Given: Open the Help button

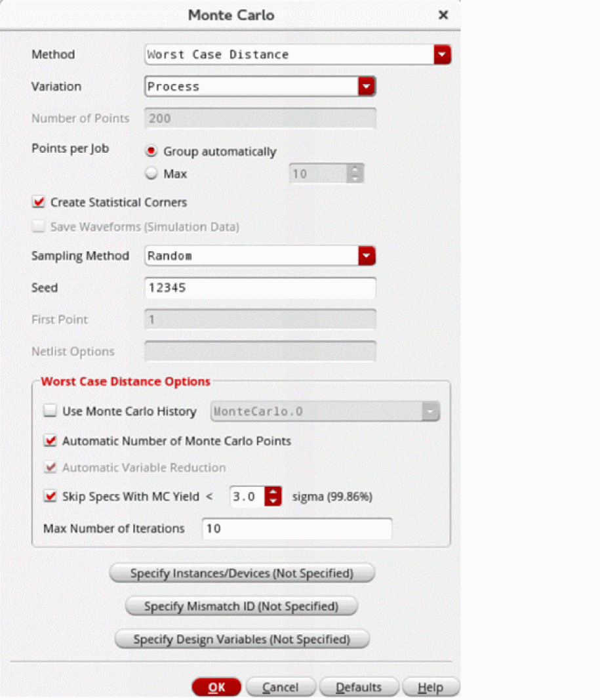Looking at the screenshot, I should (430, 687).
